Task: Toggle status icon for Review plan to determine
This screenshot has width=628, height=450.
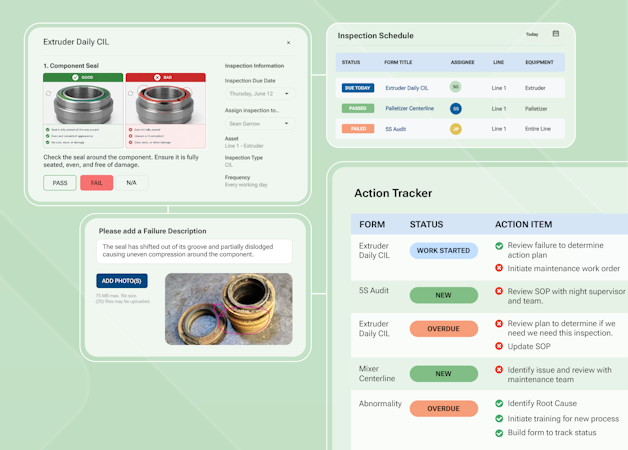Action: coord(499,323)
